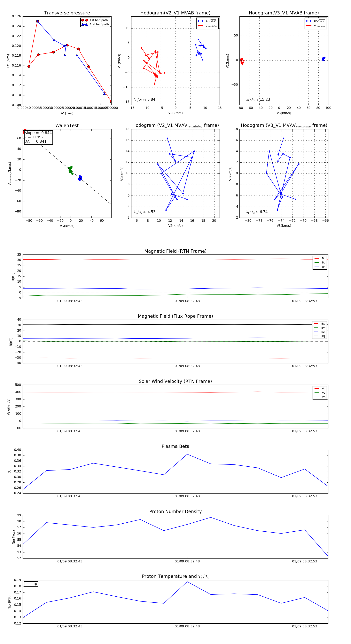
Task: Click the Bx' legend entry
Action: pyautogui.click(x=320, y=324)
